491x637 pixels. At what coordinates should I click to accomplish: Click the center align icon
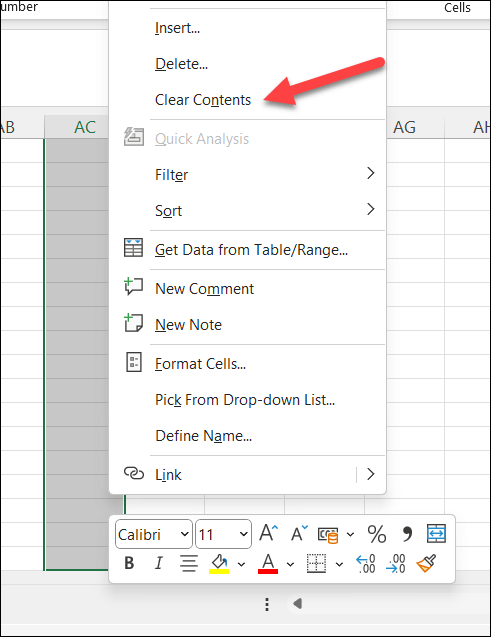(189, 563)
